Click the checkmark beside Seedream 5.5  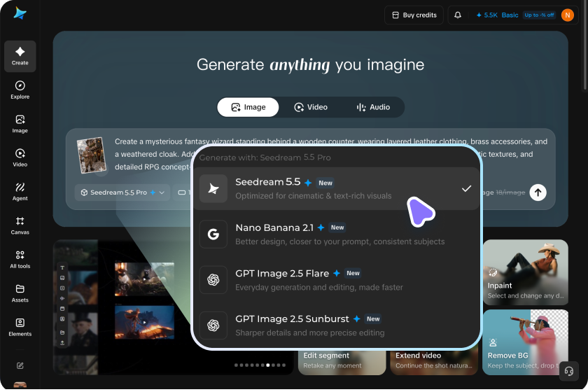click(x=466, y=189)
